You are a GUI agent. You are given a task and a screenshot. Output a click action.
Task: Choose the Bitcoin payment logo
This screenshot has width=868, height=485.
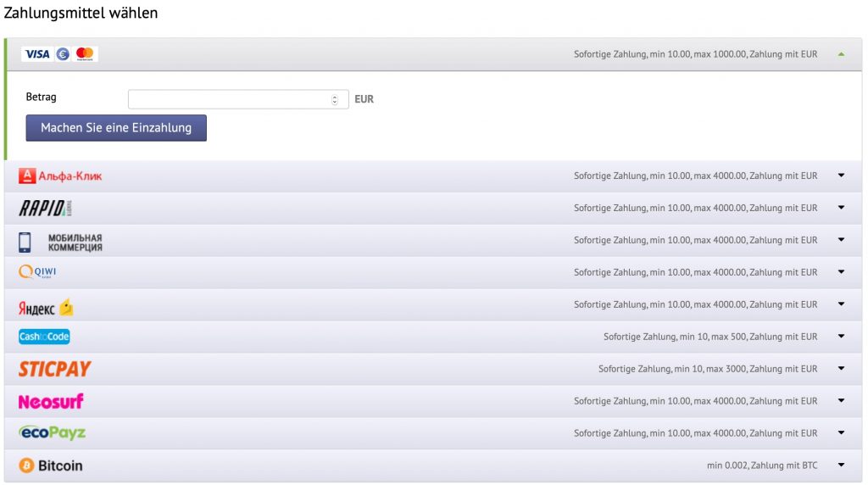click(51, 465)
